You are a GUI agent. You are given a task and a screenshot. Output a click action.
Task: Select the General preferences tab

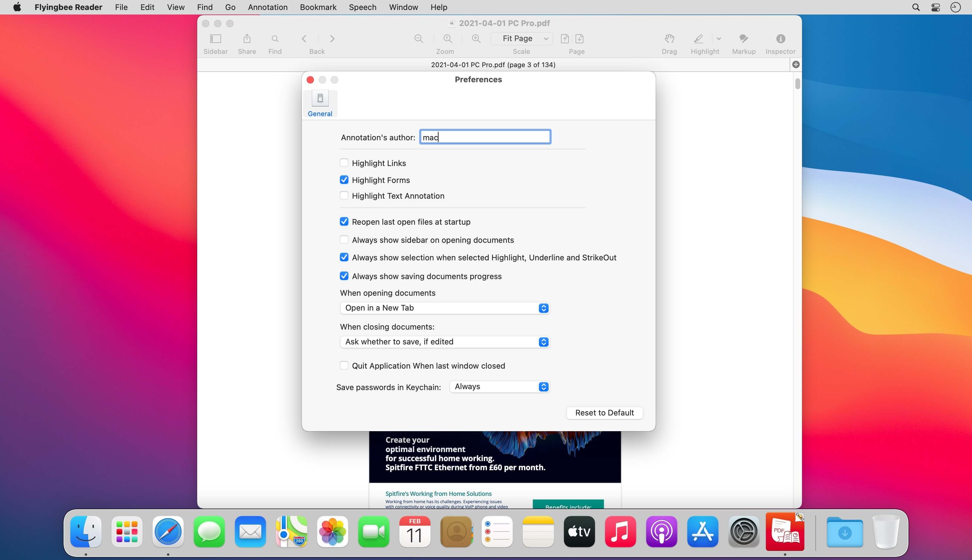320,103
